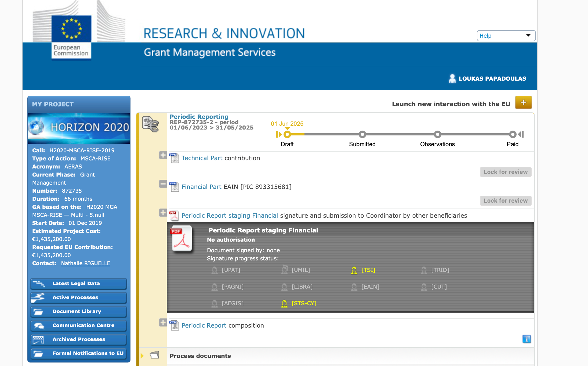
Task: Open the large PDF document thumbnail
Action: (182, 239)
